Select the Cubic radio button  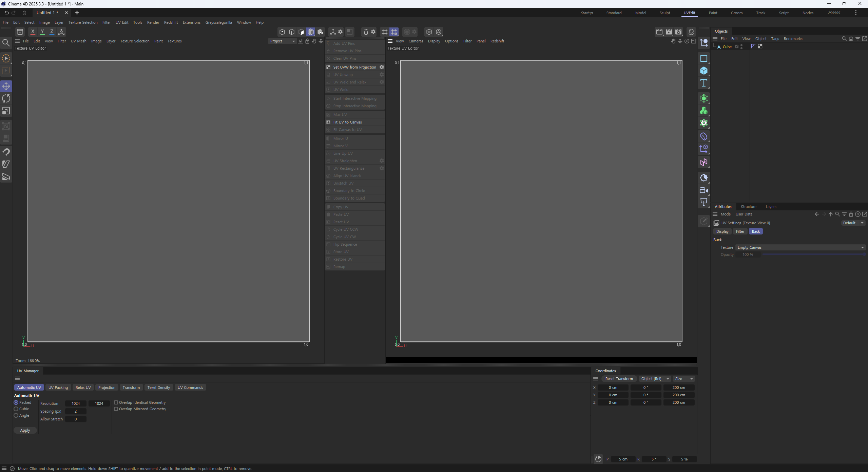tap(16, 409)
